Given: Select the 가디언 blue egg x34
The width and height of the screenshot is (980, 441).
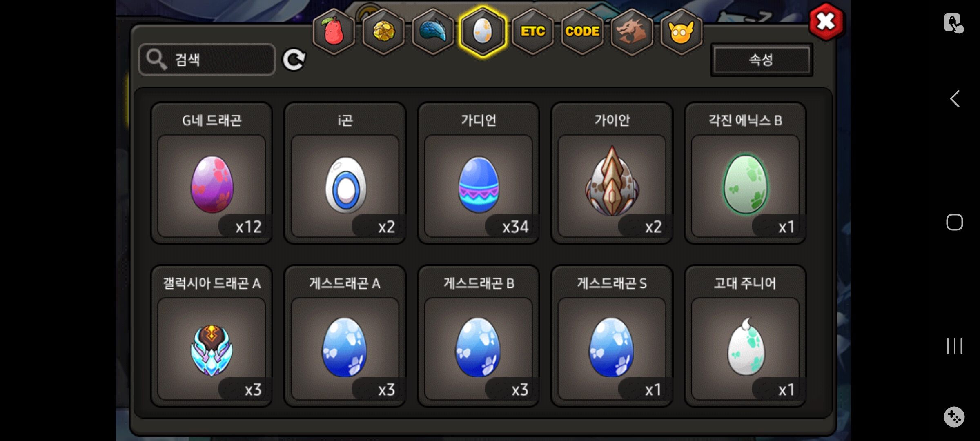Looking at the screenshot, I should [479, 173].
